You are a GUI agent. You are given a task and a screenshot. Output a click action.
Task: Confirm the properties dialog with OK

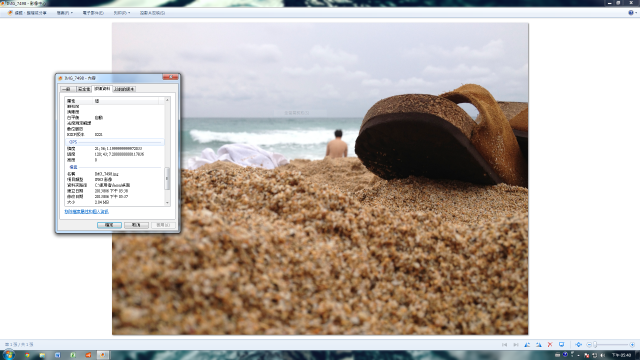point(109,225)
